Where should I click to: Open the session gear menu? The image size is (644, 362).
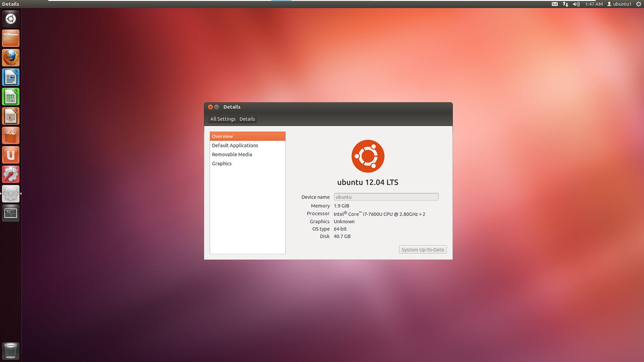[x=639, y=4]
